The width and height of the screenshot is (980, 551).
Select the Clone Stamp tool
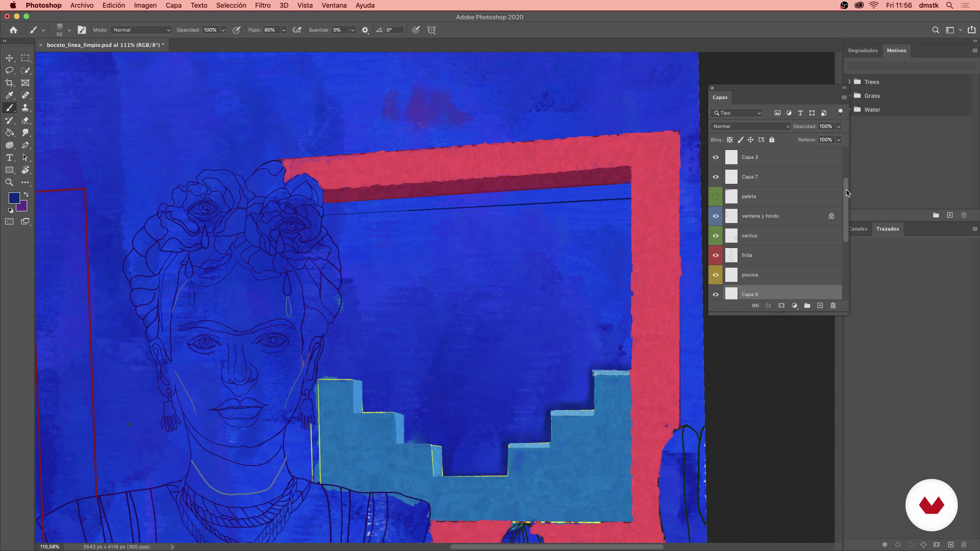25,108
